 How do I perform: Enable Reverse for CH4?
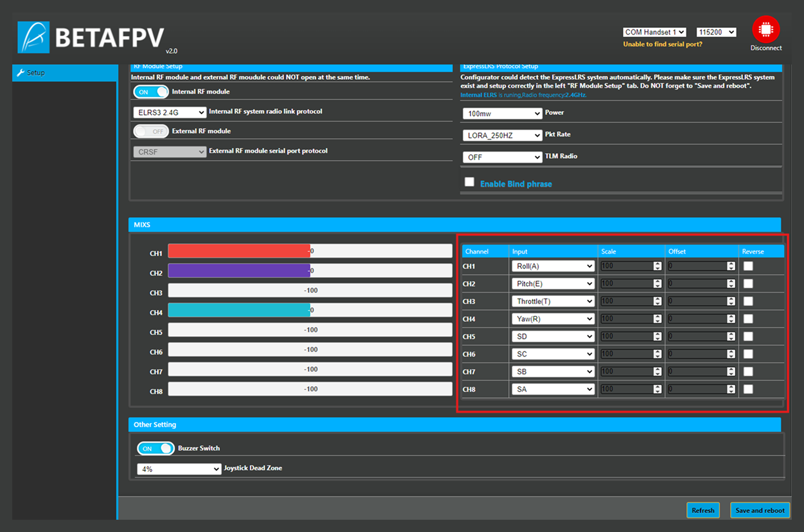coord(749,319)
